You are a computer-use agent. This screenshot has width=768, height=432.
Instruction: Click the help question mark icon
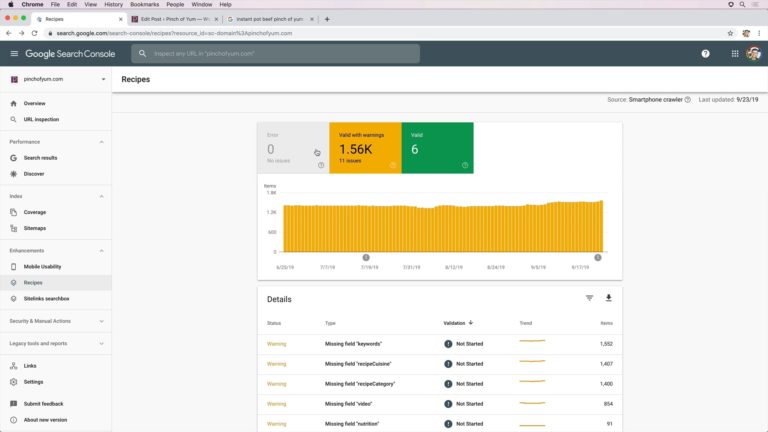point(705,54)
